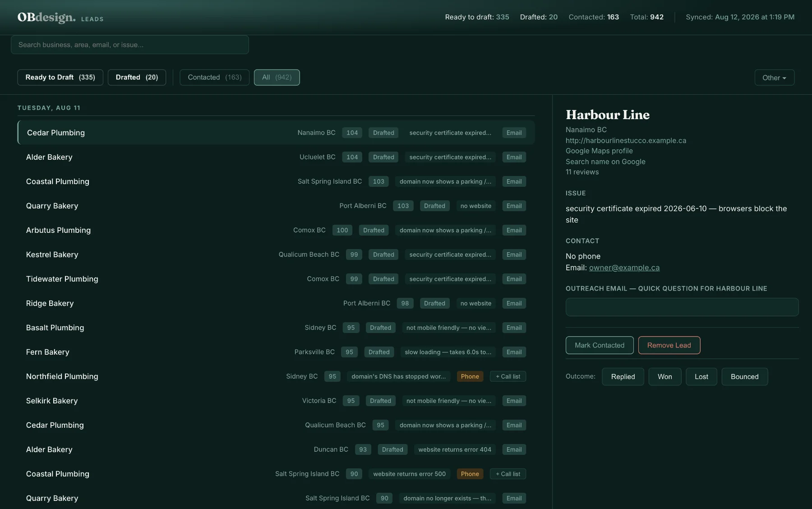Select Alder Bakery Duncan BC row
Screen dimensions: 812x509
pos(276,449)
